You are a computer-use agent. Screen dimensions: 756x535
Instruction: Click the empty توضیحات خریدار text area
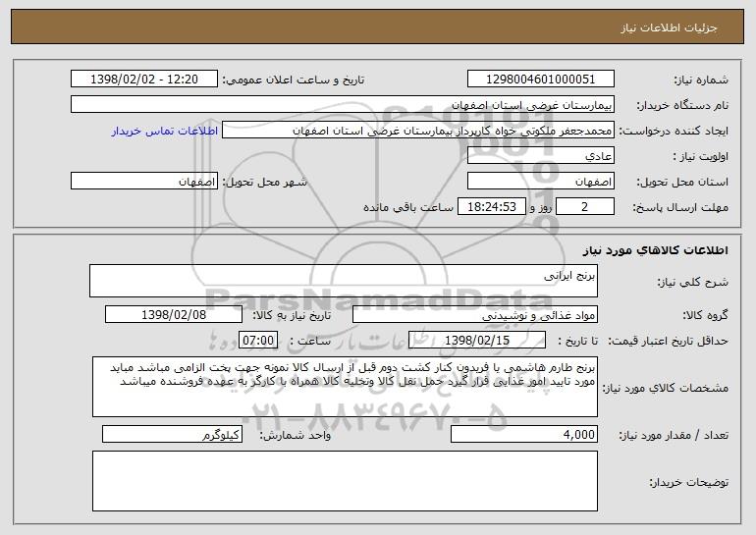345,481
